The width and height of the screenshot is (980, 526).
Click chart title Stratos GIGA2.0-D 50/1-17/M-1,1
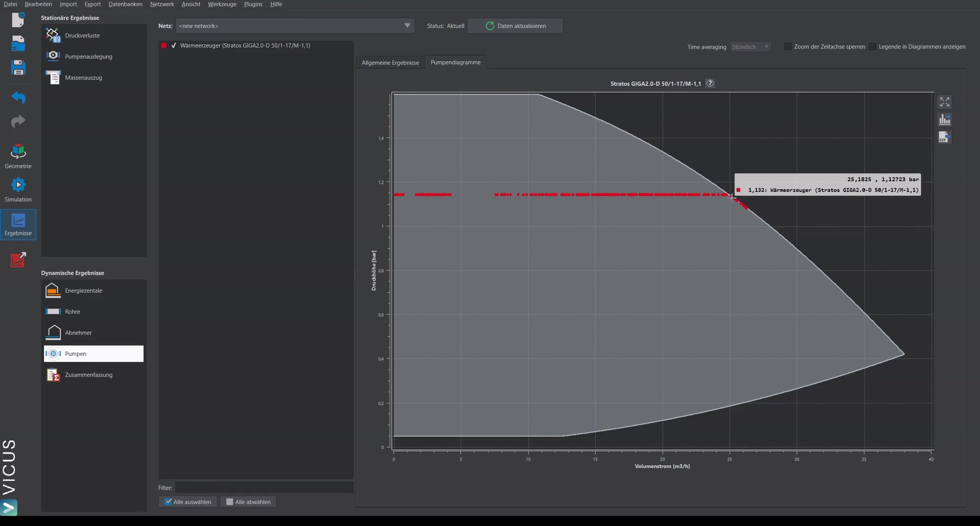point(655,84)
